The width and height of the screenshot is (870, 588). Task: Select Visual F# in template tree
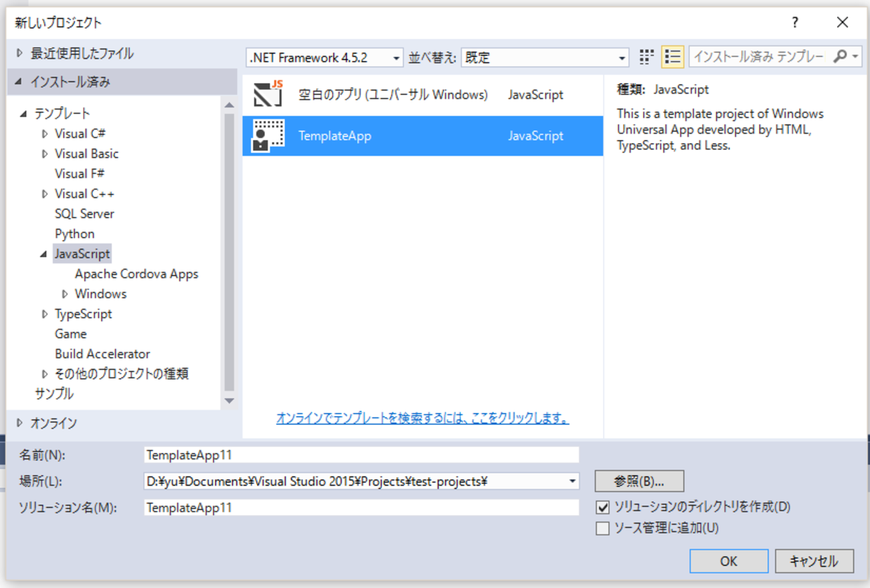click(80, 174)
